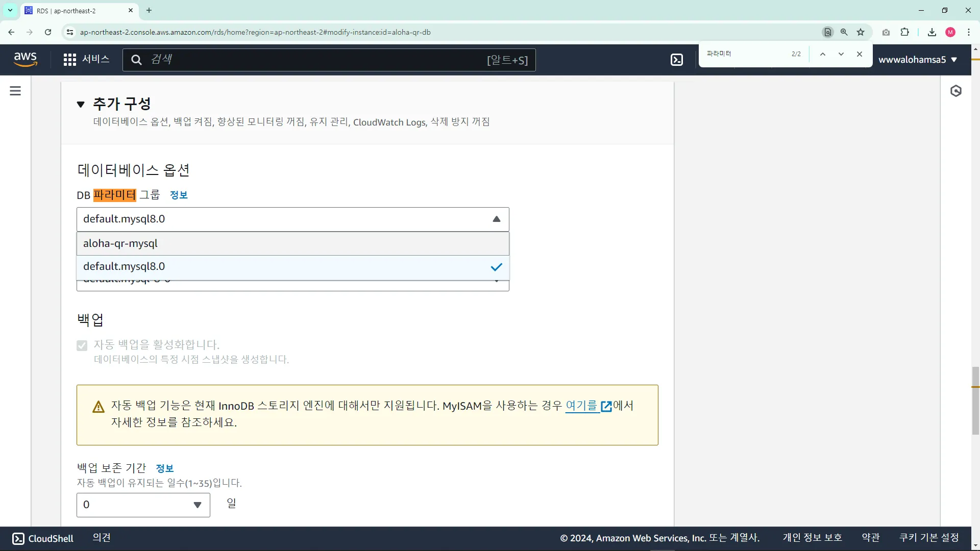Toggle the 자동 백업 활성화 checkbox
Image resolution: width=980 pixels, height=551 pixels.
coord(82,345)
